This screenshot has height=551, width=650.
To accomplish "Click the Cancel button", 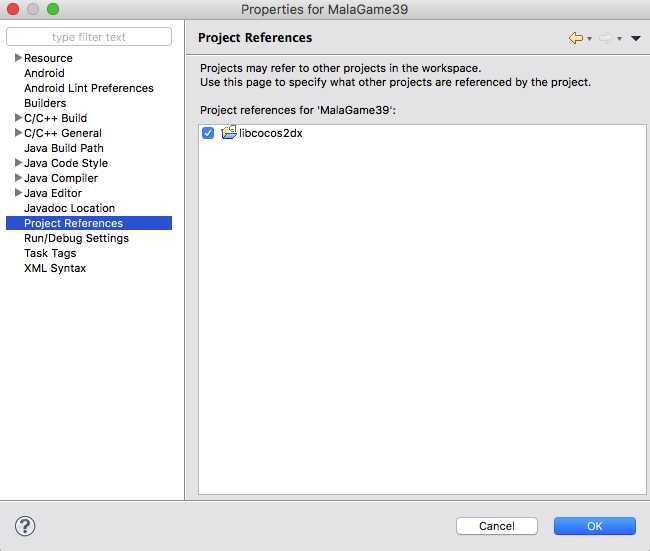I will point(497,526).
